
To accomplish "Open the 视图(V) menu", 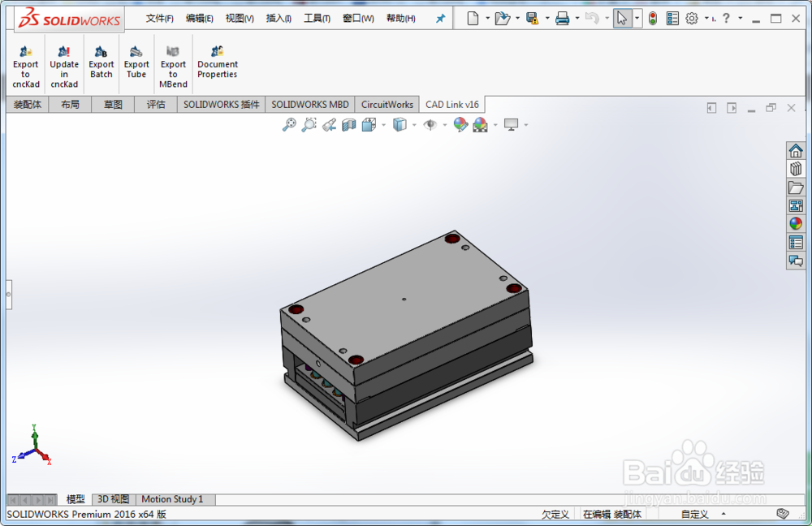I will (240, 19).
